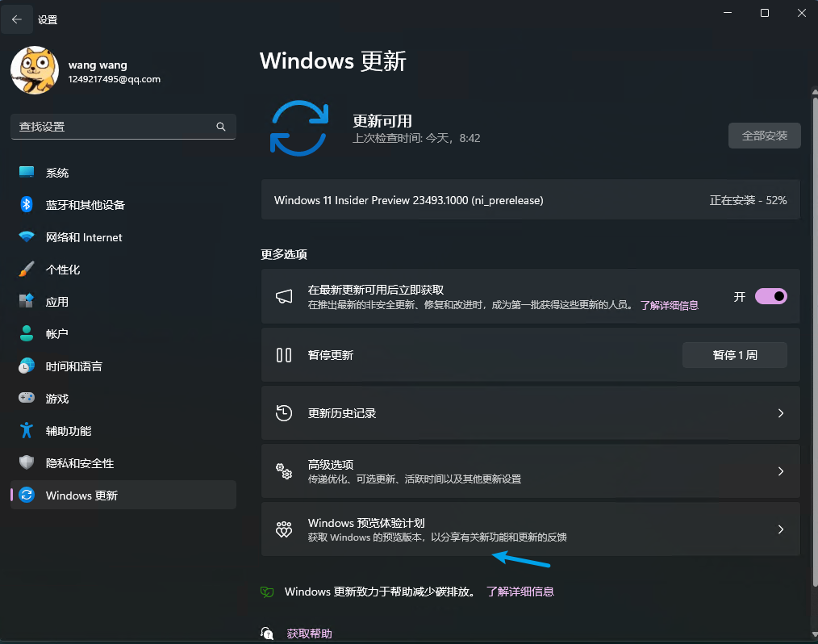Click the 获取帮助 help icon
The width and height of the screenshot is (818, 644).
pyautogui.click(x=267, y=633)
